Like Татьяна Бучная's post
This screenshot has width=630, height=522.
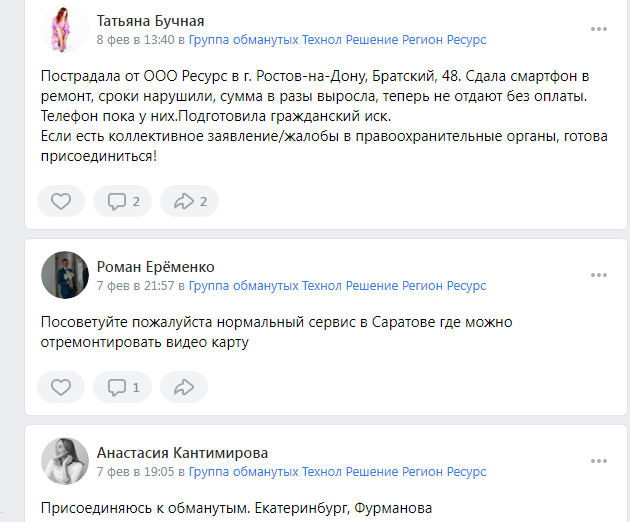click(61, 201)
